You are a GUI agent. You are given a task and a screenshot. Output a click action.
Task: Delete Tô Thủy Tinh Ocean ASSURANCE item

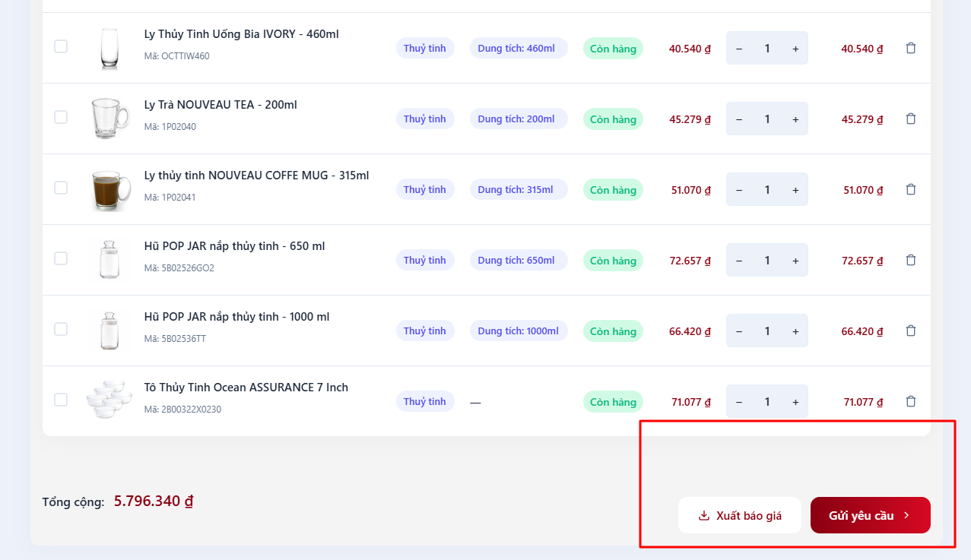pos(911,401)
